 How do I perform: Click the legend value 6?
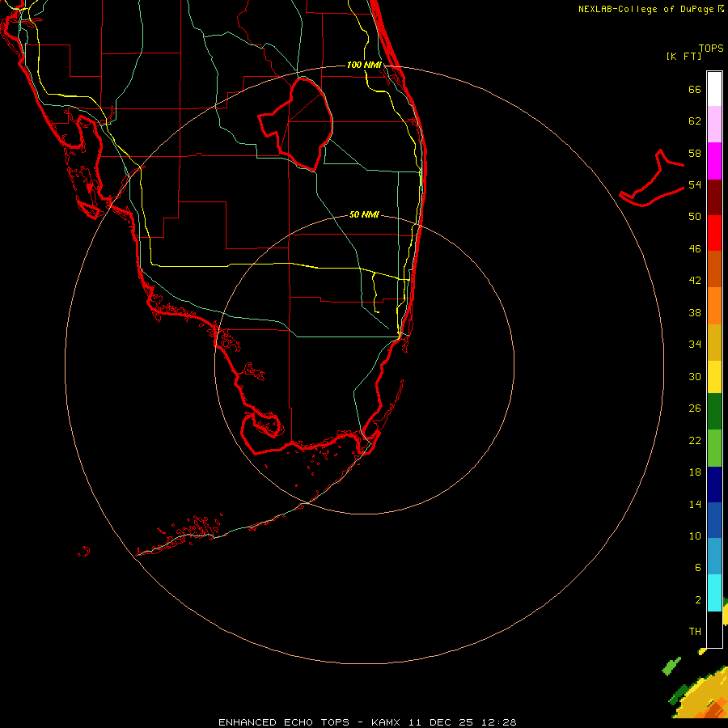point(698,568)
